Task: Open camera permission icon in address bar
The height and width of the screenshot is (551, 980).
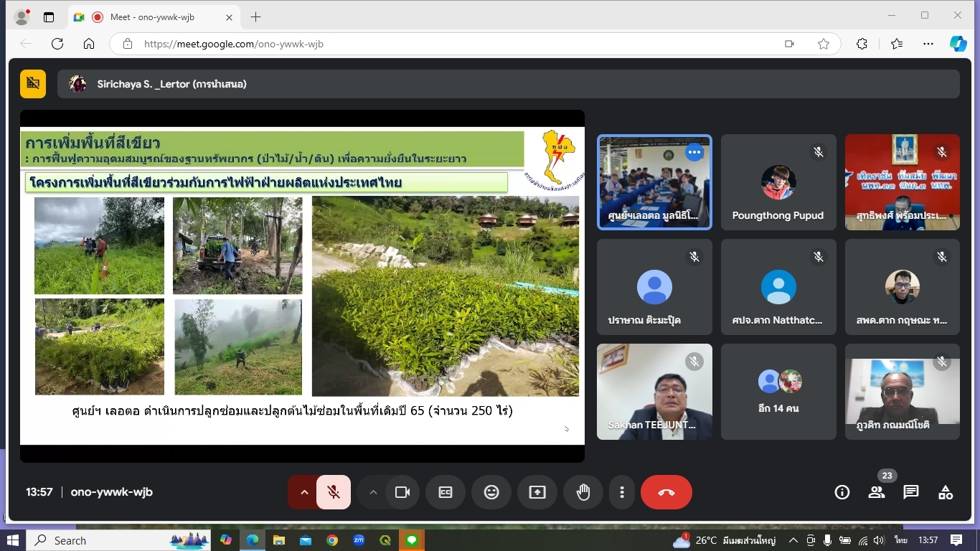Action: pyautogui.click(x=789, y=44)
